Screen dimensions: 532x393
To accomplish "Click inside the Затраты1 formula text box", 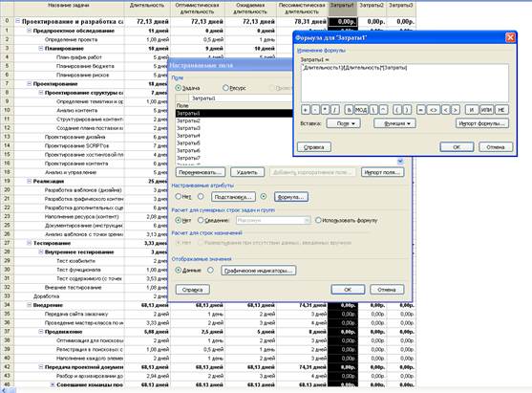I will tap(404, 82).
